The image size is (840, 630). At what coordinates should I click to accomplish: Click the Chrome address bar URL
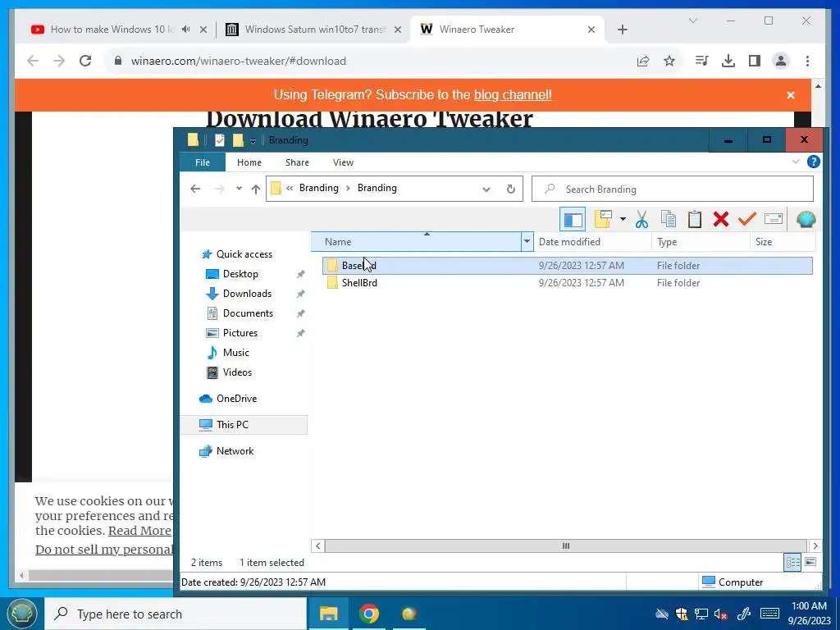coord(239,61)
